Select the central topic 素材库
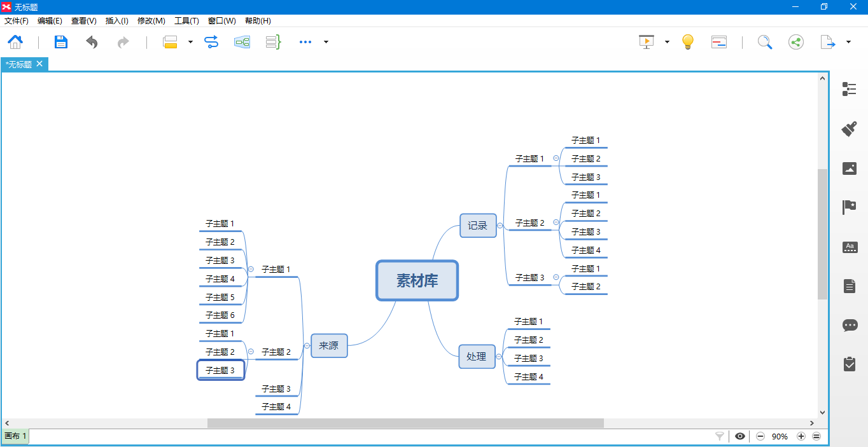This screenshot has width=868, height=447. tap(417, 280)
